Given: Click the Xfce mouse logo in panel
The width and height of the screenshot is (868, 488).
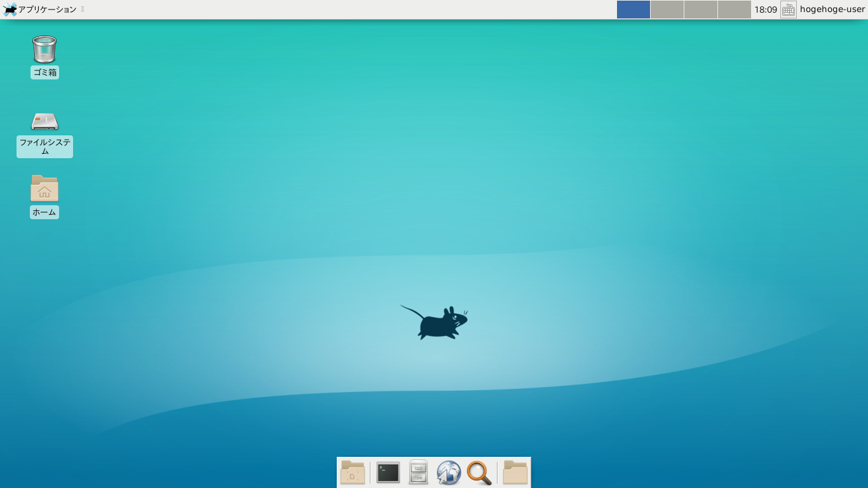Looking at the screenshot, I should tap(10, 10).
